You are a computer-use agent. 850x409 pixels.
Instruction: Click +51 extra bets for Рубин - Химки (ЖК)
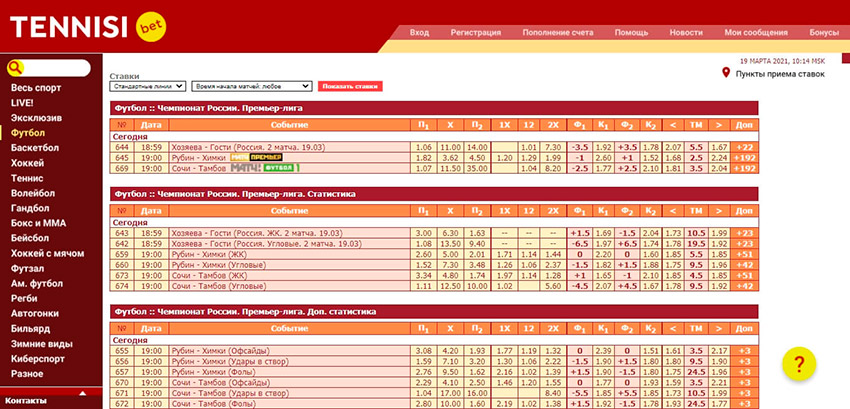click(x=744, y=254)
